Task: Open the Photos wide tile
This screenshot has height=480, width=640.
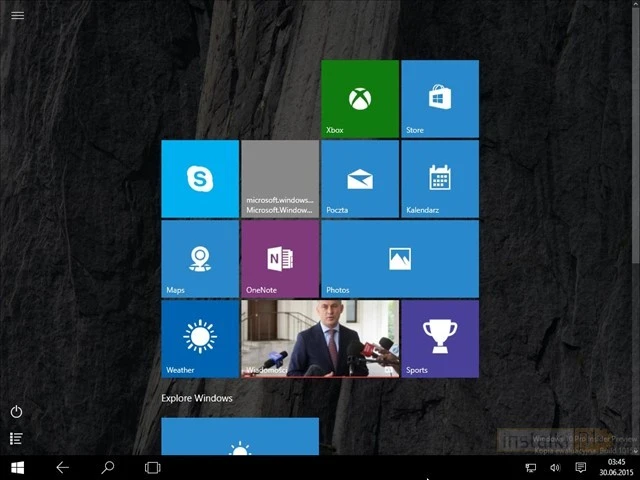Action: click(400, 258)
